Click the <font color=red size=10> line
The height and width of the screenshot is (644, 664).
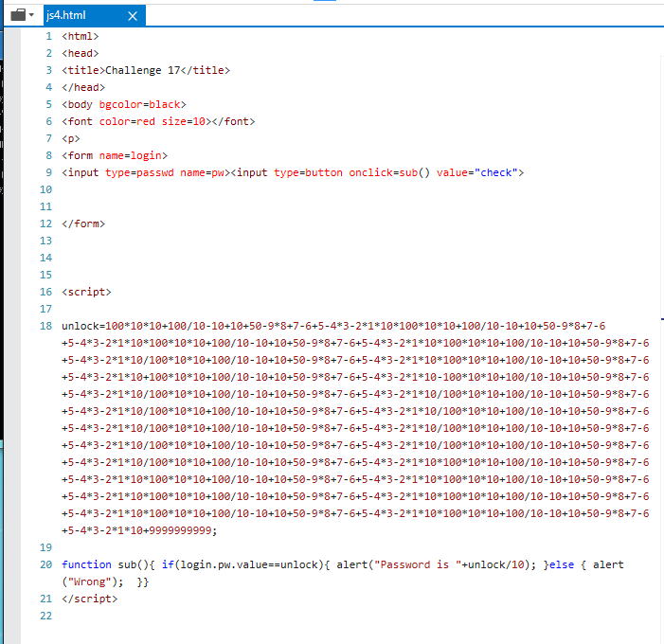(x=158, y=121)
